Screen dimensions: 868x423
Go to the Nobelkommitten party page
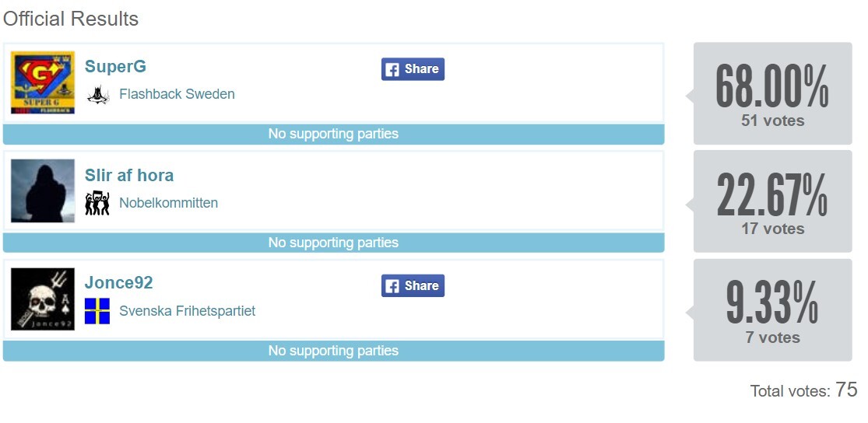pos(168,203)
